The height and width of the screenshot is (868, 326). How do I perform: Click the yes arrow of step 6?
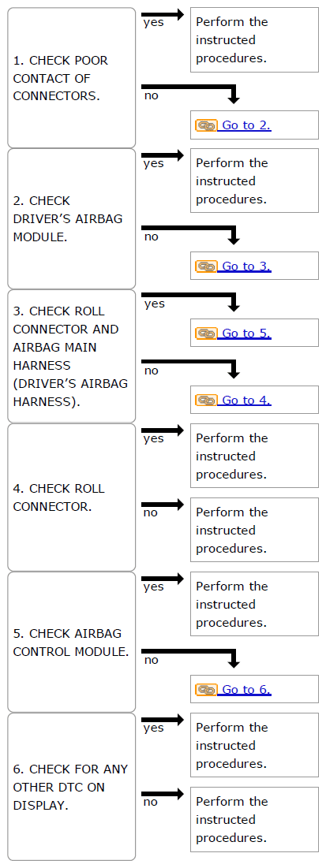163,721
